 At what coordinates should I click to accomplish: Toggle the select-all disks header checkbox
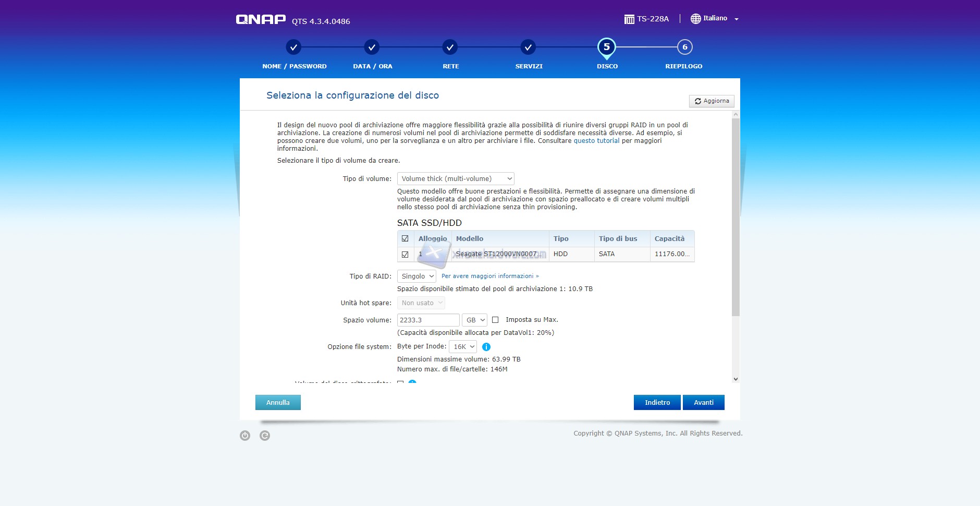click(x=405, y=239)
